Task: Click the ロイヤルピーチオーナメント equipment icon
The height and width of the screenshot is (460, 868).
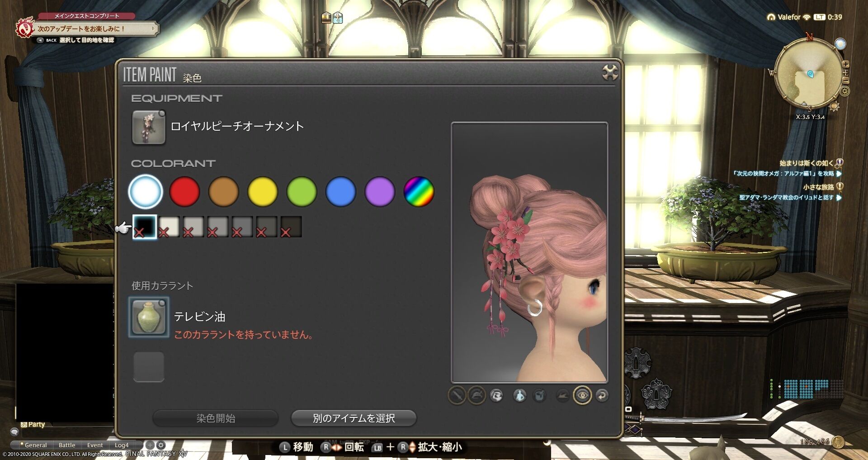Action: pos(149,128)
